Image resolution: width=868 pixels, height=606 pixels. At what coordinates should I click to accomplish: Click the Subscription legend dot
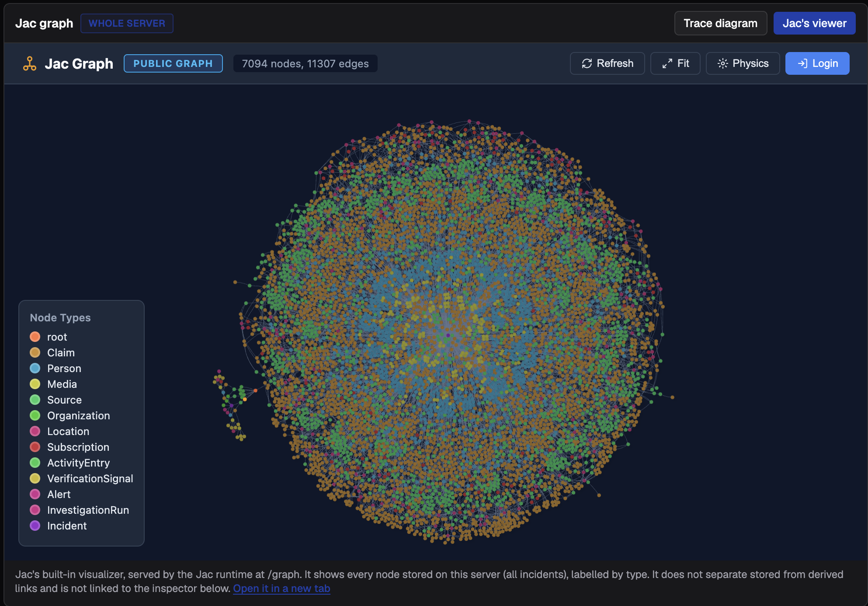(35, 447)
